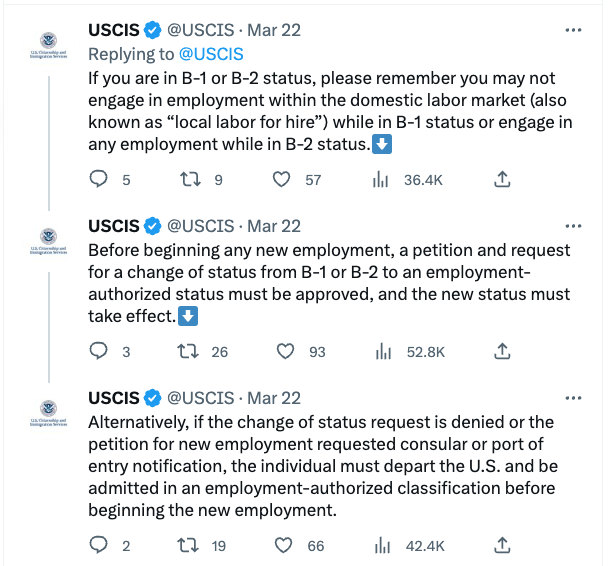Open more options on the second tweet
608x566 pixels.
click(x=573, y=225)
